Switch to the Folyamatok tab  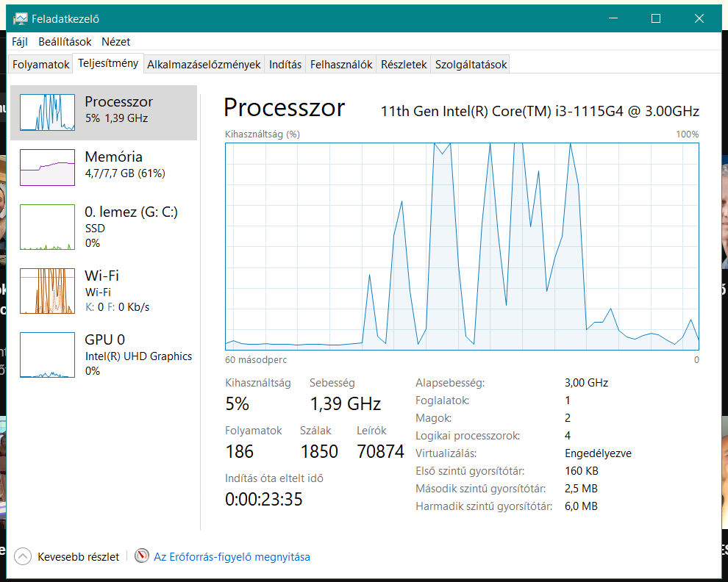pyautogui.click(x=41, y=64)
